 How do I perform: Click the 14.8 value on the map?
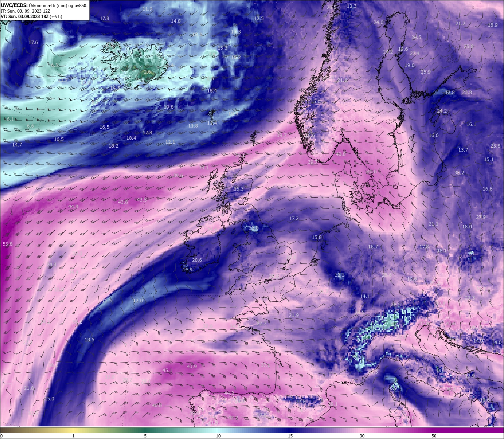[176, 21]
